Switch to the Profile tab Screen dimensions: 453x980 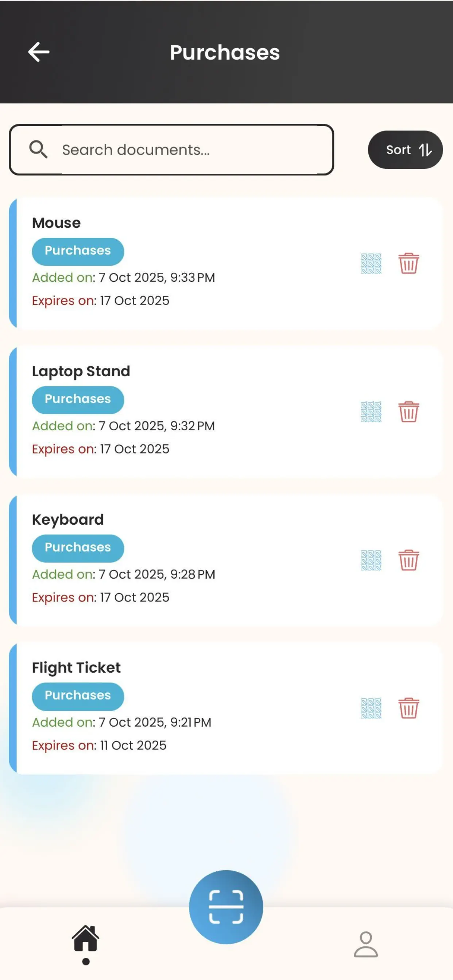366,944
